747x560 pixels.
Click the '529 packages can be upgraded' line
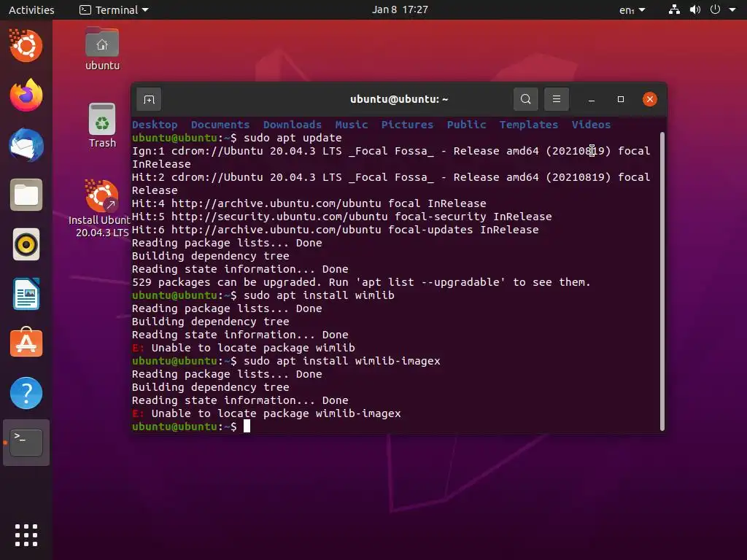[361, 282]
